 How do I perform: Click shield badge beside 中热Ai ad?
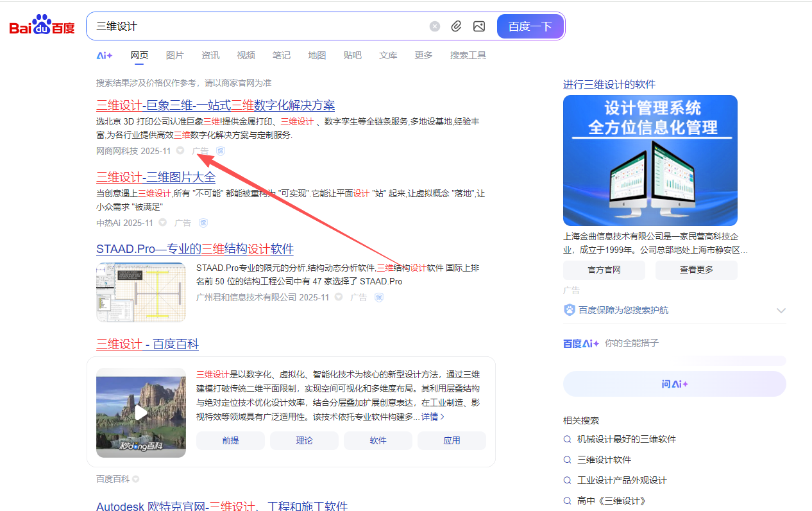click(203, 223)
